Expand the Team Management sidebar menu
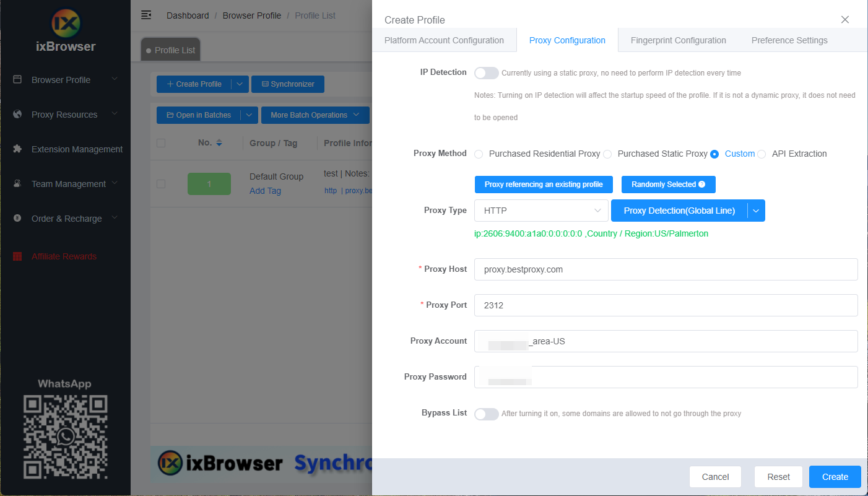Screen dimensions: 868x496 pos(115,183)
